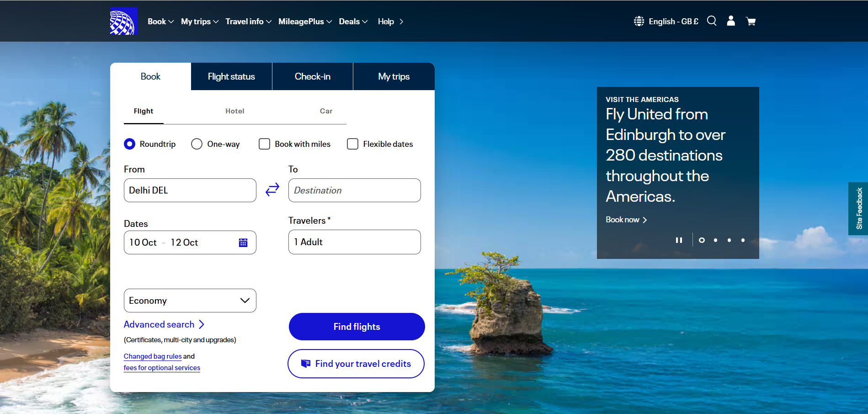Click into the Destination input field
This screenshot has width=868, height=414.
coord(354,190)
